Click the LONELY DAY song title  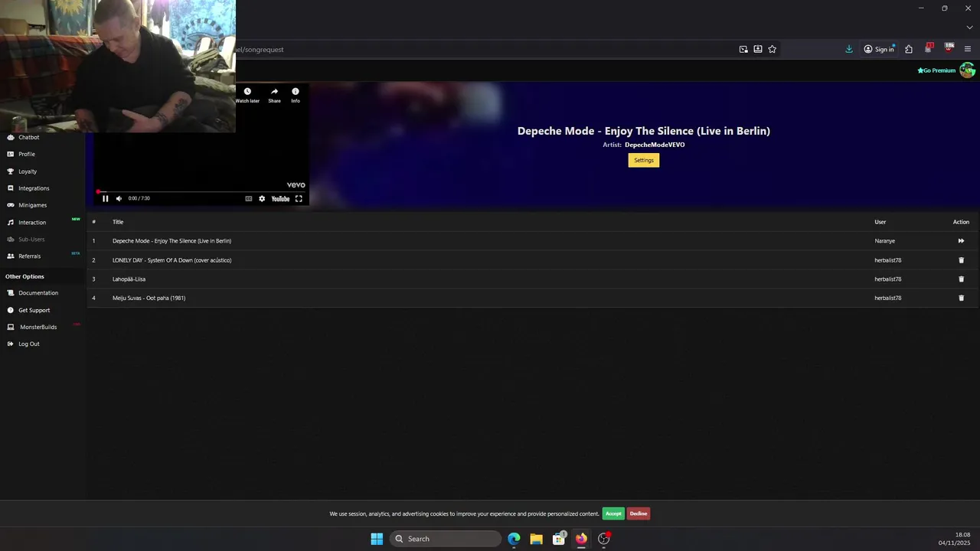click(171, 260)
